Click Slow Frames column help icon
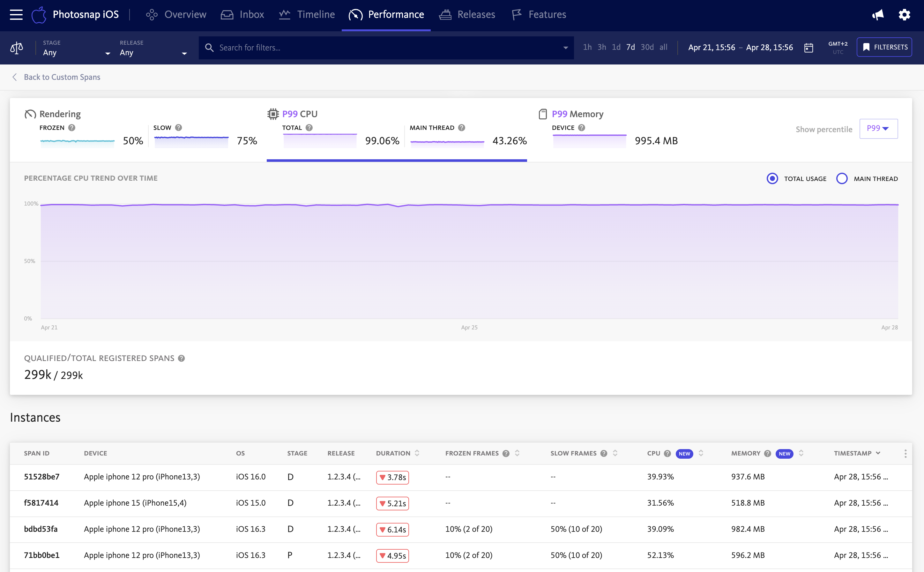The image size is (924, 572). [x=604, y=454]
